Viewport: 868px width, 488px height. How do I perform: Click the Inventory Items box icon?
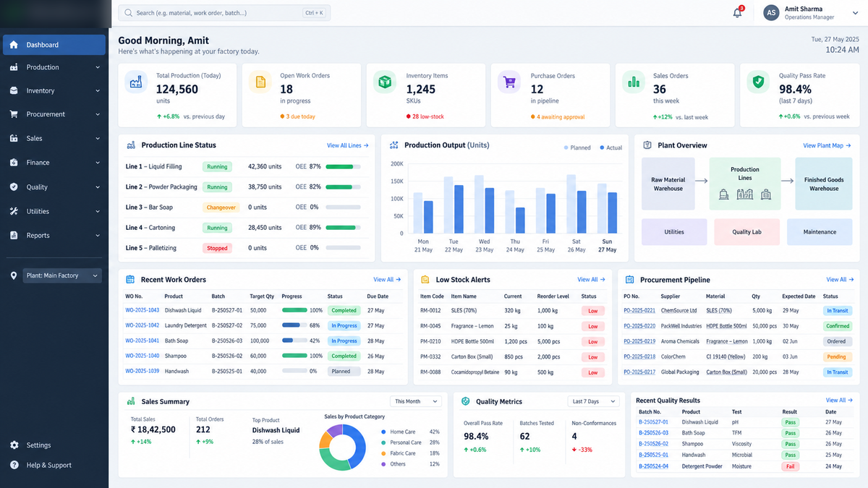pyautogui.click(x=384, y=82)
